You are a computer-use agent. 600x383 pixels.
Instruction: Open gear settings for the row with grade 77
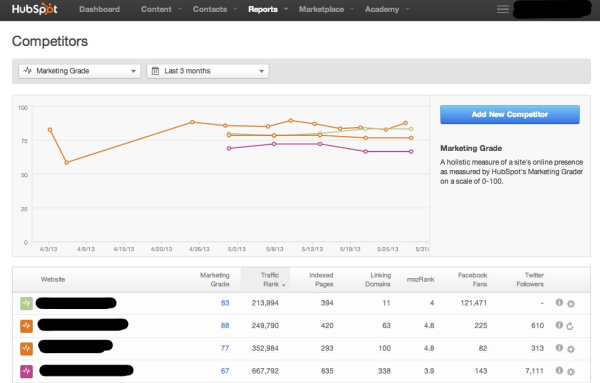point(571,349)
